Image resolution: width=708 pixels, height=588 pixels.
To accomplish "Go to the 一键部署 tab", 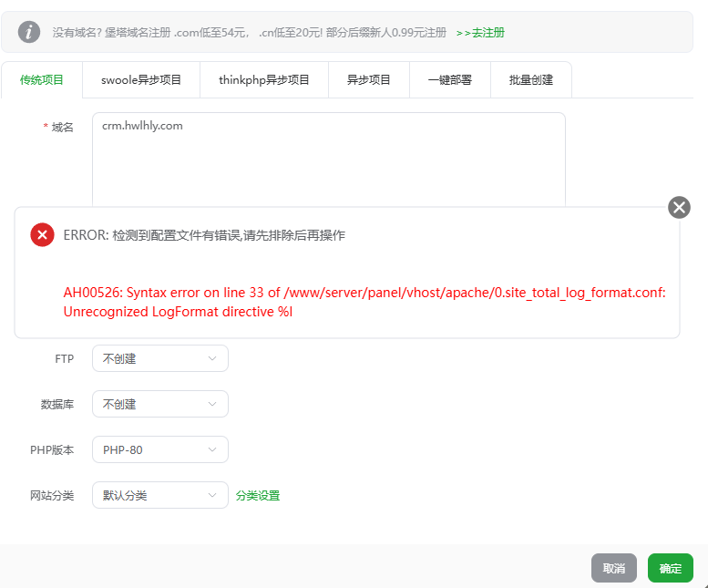I will coord(450,80).
